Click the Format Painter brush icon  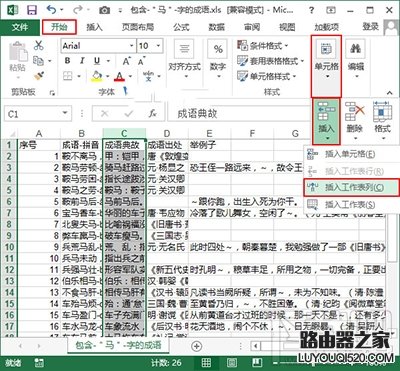(x=39, y=76)
